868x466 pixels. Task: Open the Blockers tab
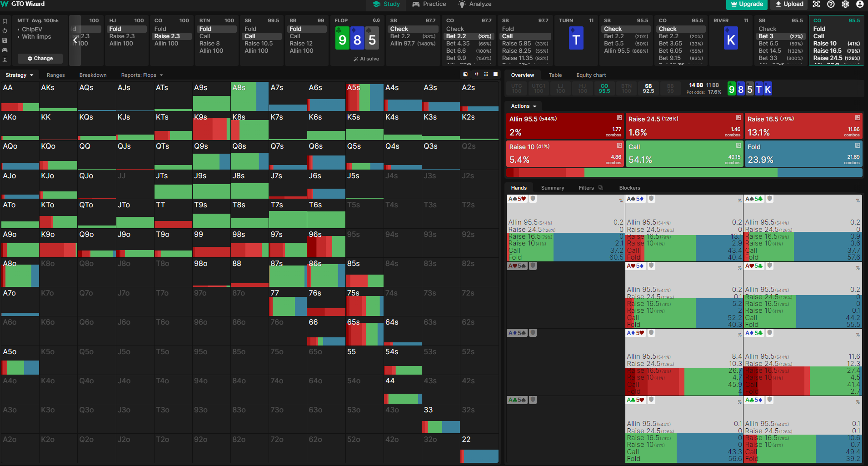tap(629, 188)
